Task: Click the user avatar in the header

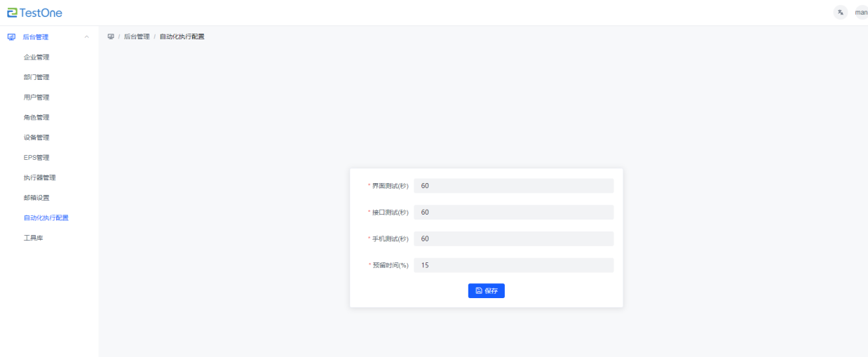Action: click(x=861, y=13)
